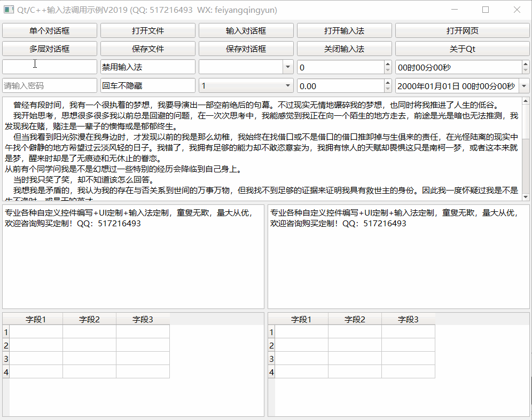Image resolution: width=532 pixels, height=420 pixels.
Task: Click the 单个对话框 button
Action: (50, 30)
